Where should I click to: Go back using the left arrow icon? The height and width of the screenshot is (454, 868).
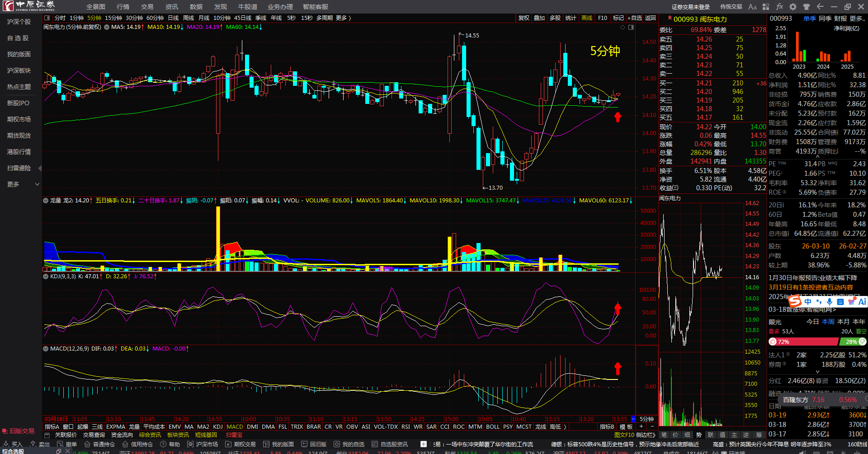click(x=820, y=7)
